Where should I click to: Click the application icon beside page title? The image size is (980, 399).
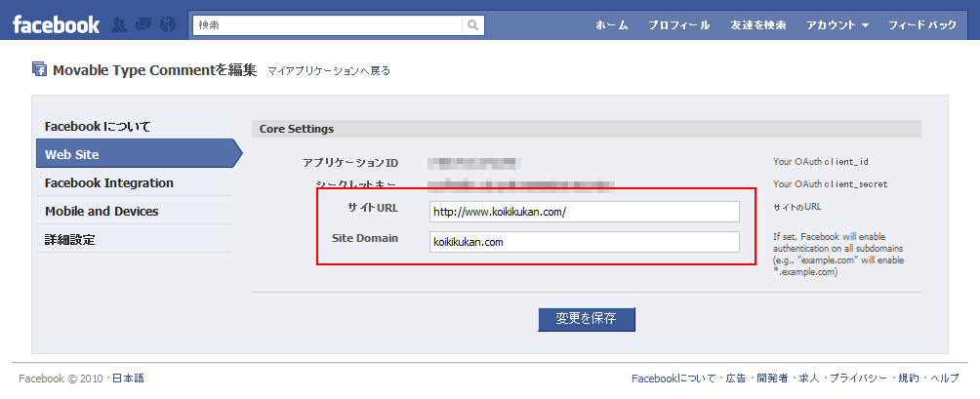39,69
